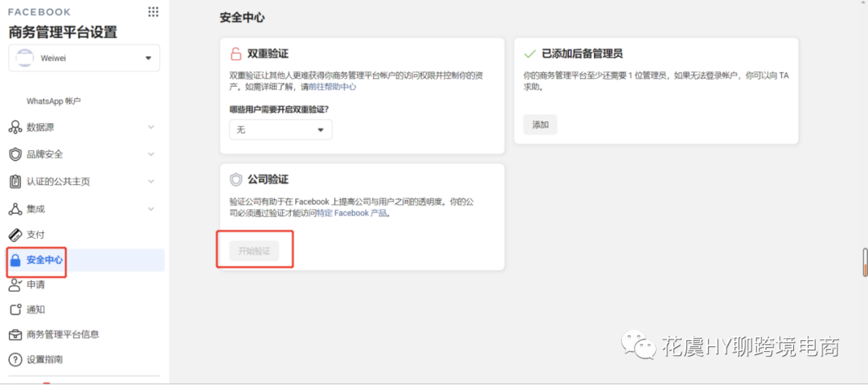Click the 双重验证 card title

tap(268, 54)
